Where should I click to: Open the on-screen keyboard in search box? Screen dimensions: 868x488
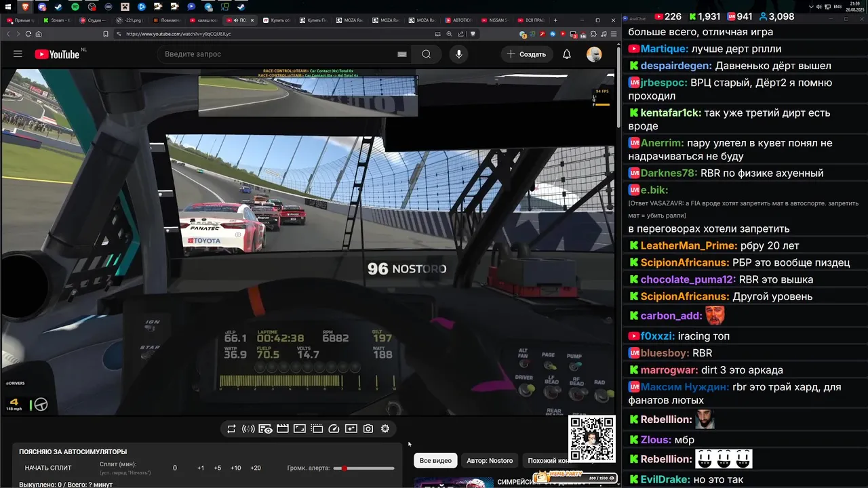tap(402, 54)
